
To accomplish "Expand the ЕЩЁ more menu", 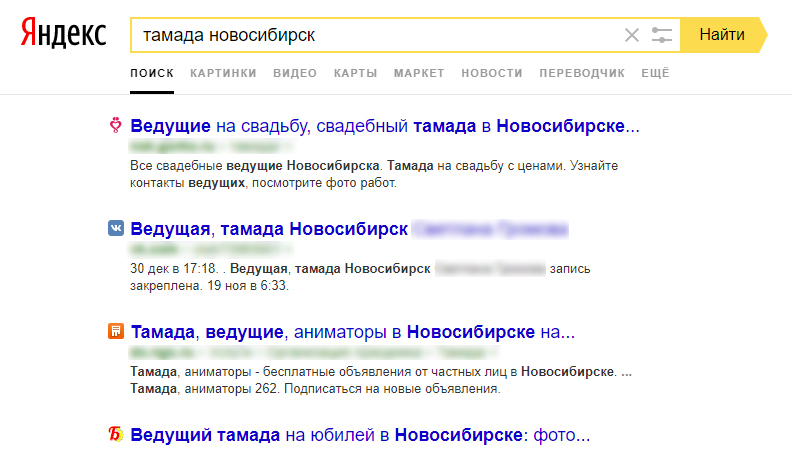I will tap(656, 73).
